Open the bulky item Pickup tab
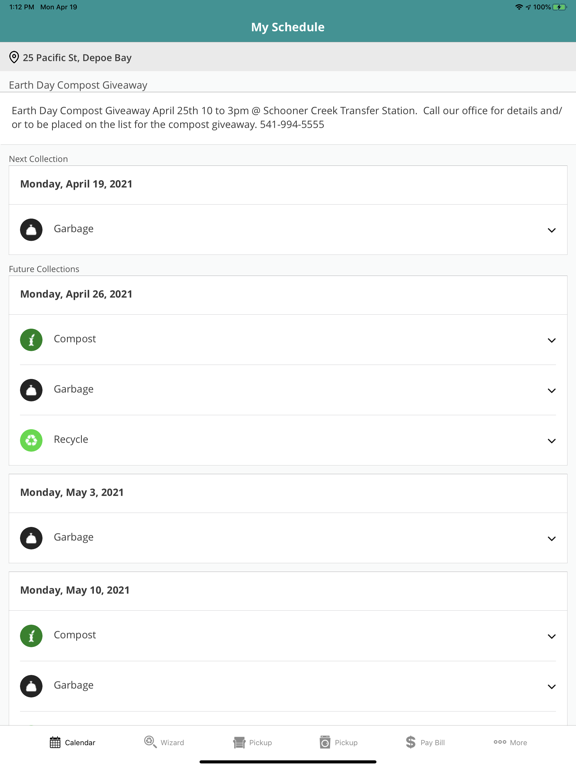Viewport: 576px width, 768px height. pyautogui.click(x=252, y=742)
